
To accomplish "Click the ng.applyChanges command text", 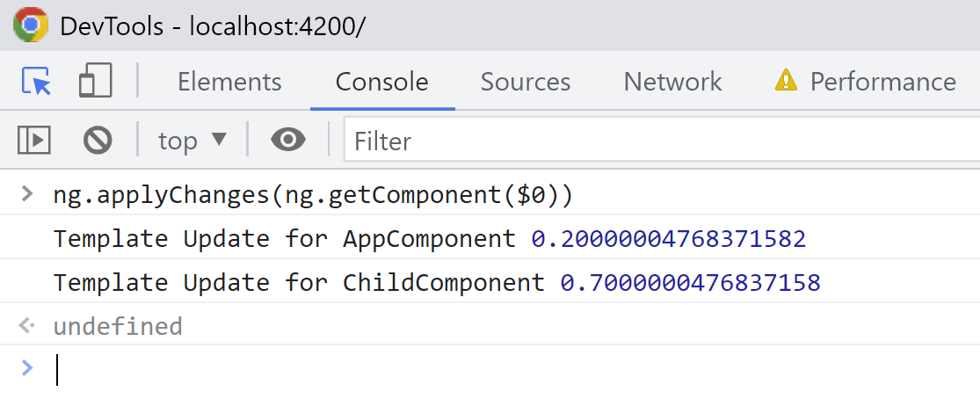I will [x=313, y=195].
